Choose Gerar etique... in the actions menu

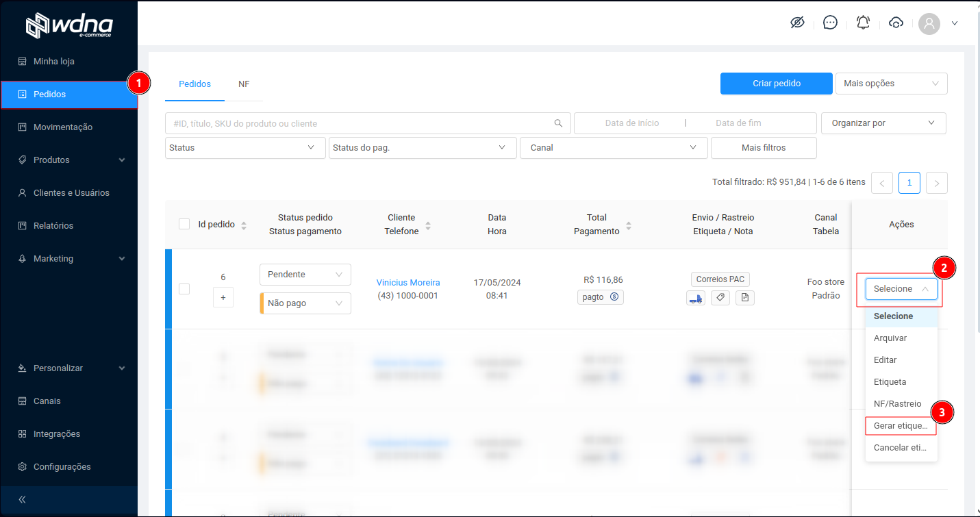pyautogui.click(x=901, y=426)
